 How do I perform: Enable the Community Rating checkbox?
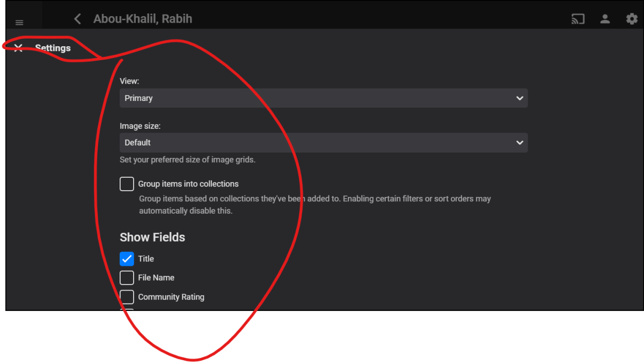pyautogui.click(x=127, y=297)
